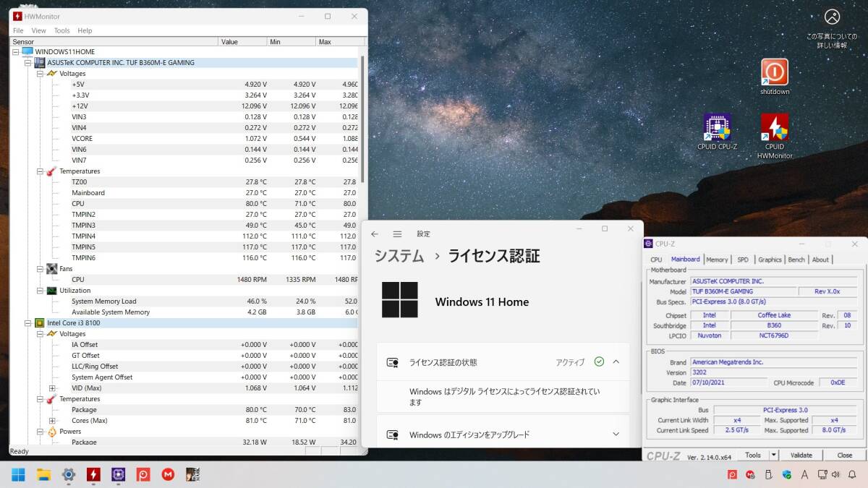Collapse the Fans node in HWMonitor
The image size is (868, 488).
click(40, 269)
